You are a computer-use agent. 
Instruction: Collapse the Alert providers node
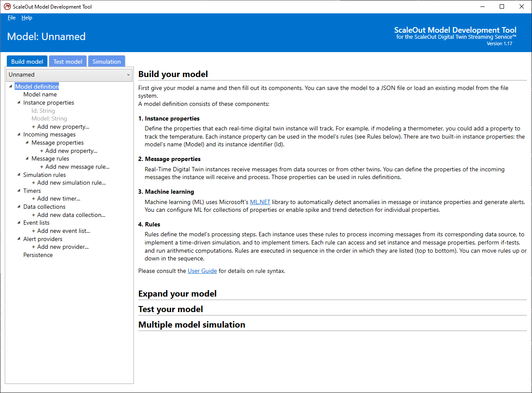[19, 239]
